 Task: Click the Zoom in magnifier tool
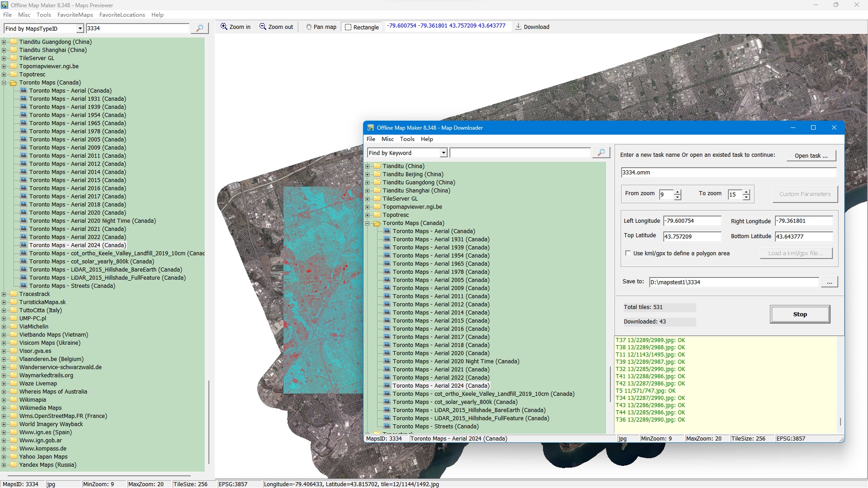[235, 27]
